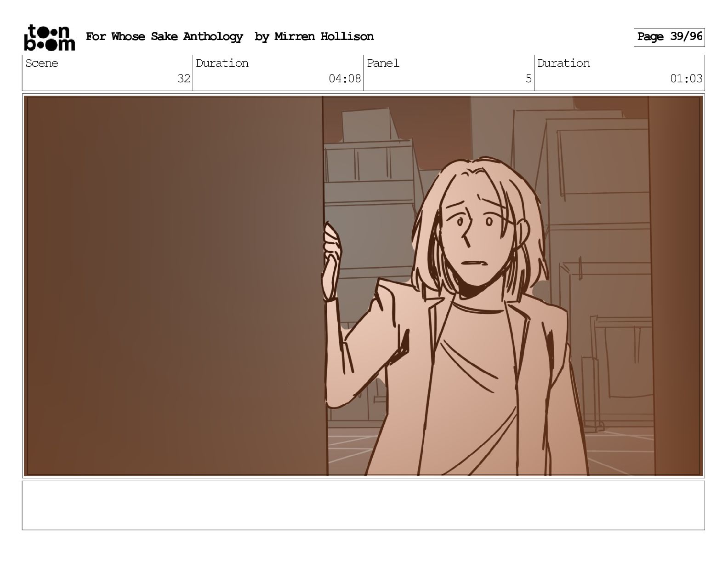Click the Toon Boom logo
Viewport: 728px width, 563px height.
click(x=49, y=37)
